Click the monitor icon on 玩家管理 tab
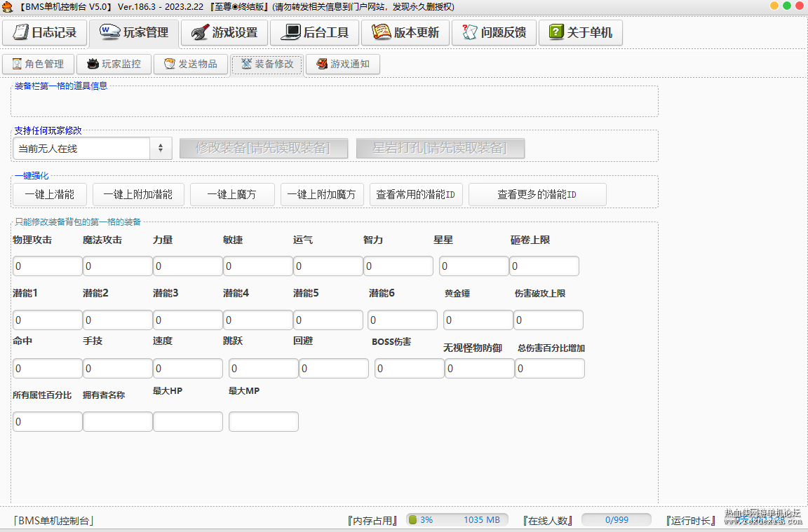Viewport: 808px width, 532px height. [x=109, y=32]
